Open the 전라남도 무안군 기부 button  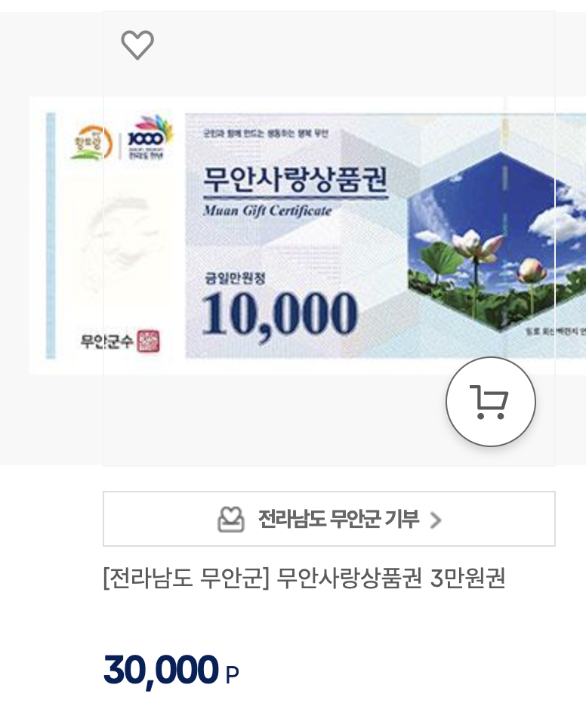click(x=329, y=519)
